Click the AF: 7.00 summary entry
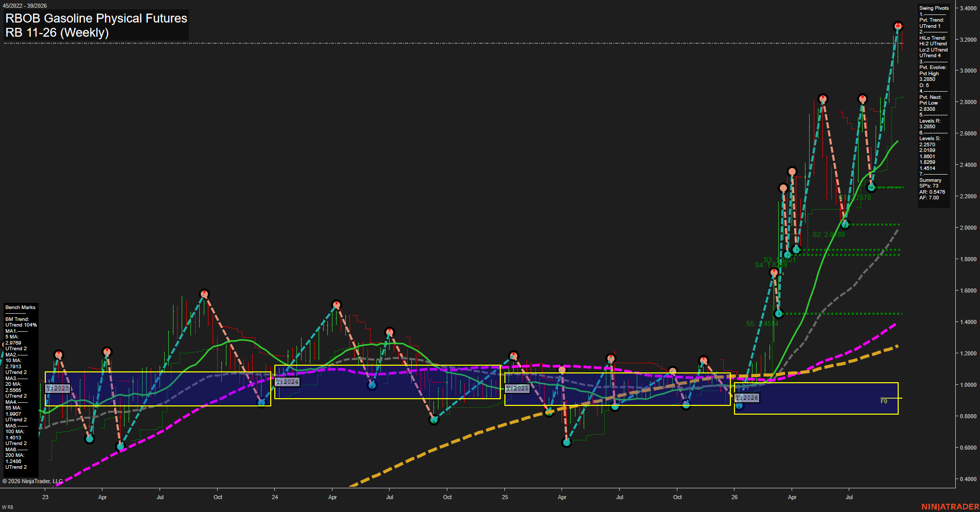 click(x=929, y=198)
